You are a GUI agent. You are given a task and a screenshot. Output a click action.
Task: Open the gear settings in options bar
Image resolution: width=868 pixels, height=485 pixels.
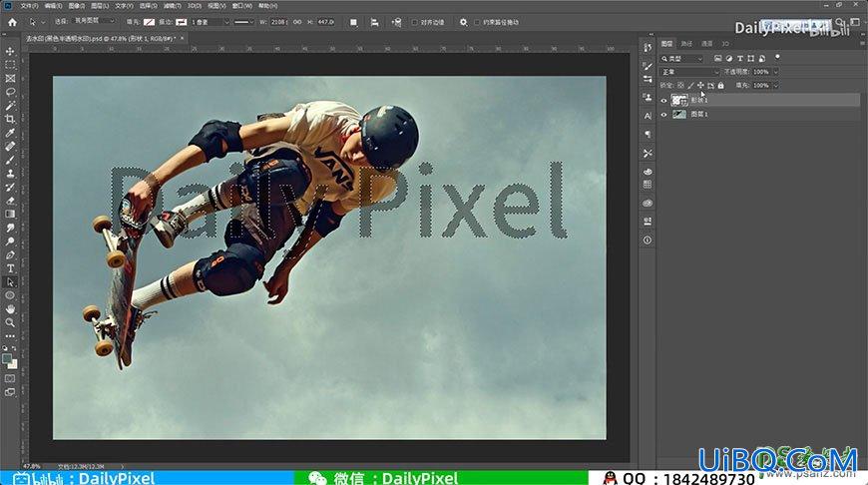463,22
